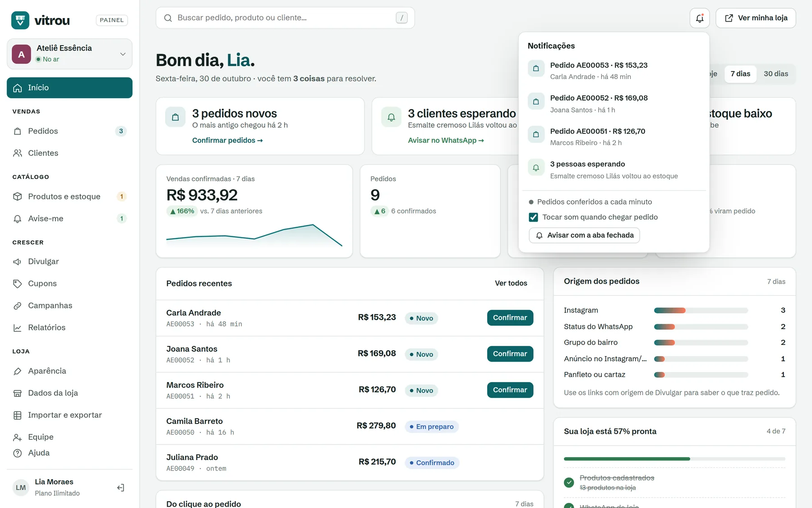This screenshot has height=508, width=812.
Task: Click the Relatórios chart icon
Action: pos(18,328)
